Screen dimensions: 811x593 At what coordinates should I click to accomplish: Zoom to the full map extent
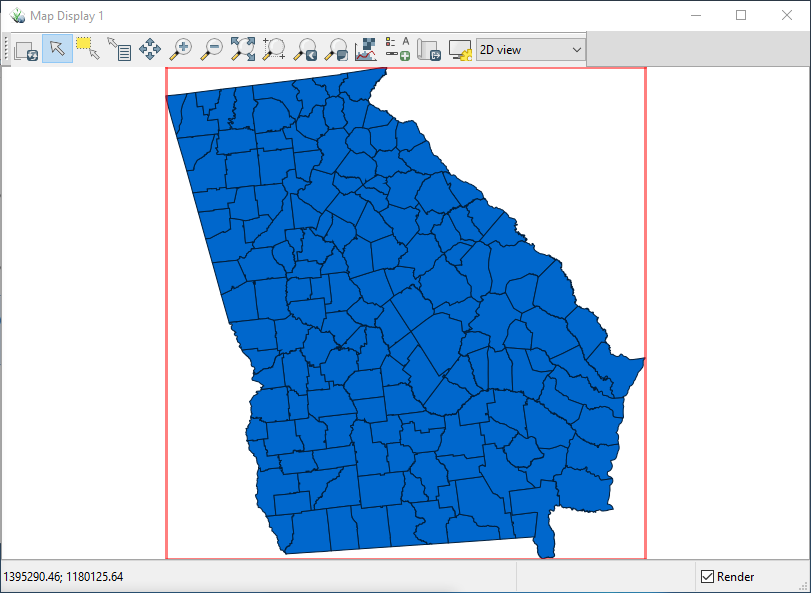coord(243,49)
